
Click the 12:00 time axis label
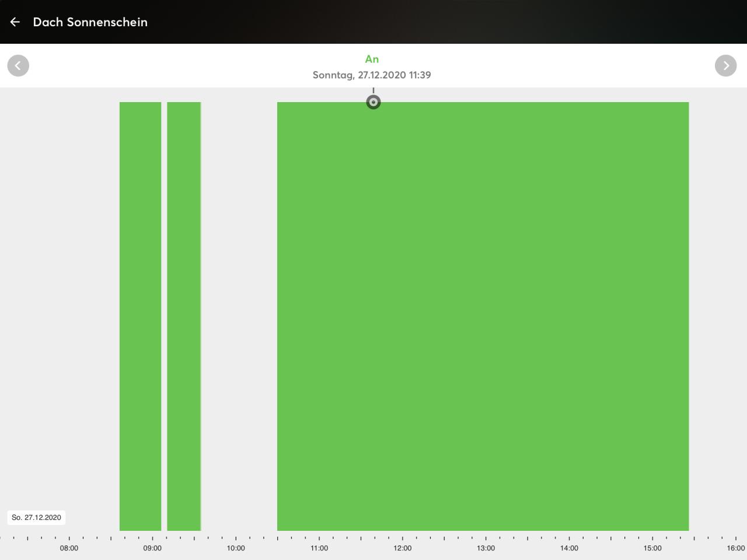click(x=403, y=548)
